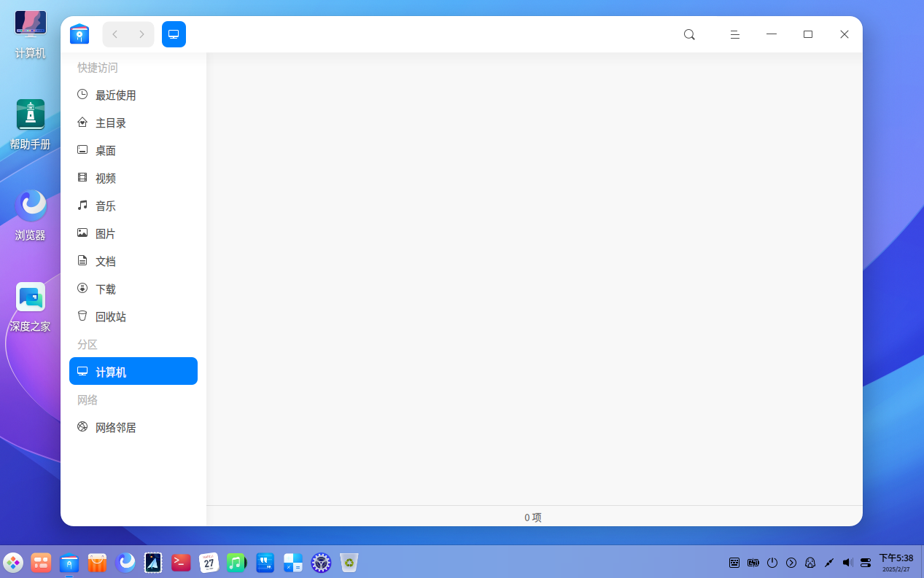Viewport: 924px width, 578px height.
Task: Select 桌面 in the sidebar
Action: click(x=133, y=151)
